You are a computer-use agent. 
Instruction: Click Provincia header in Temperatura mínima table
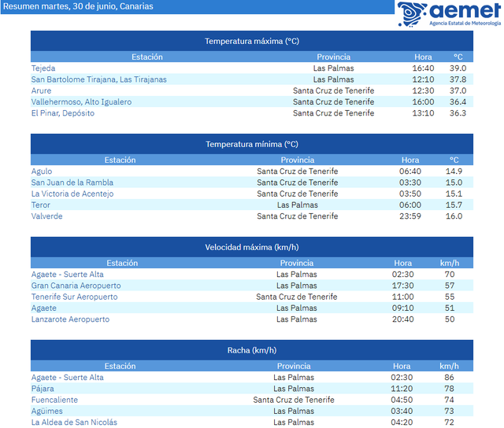(298, 160)
